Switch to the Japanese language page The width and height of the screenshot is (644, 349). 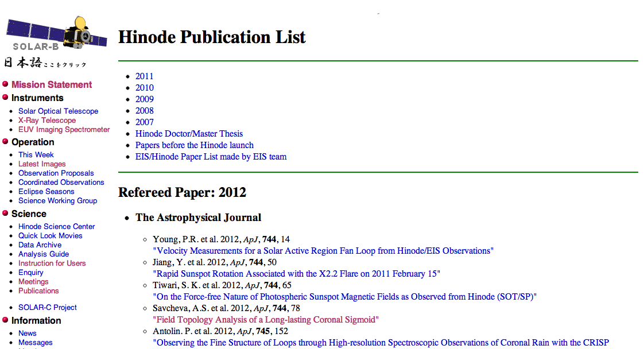pyautogui.click(x=45, y=63)
